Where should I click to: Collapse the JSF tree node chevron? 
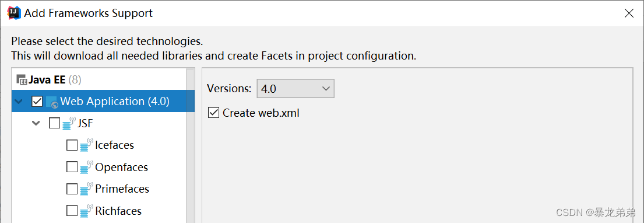click(x=36, y=123)
